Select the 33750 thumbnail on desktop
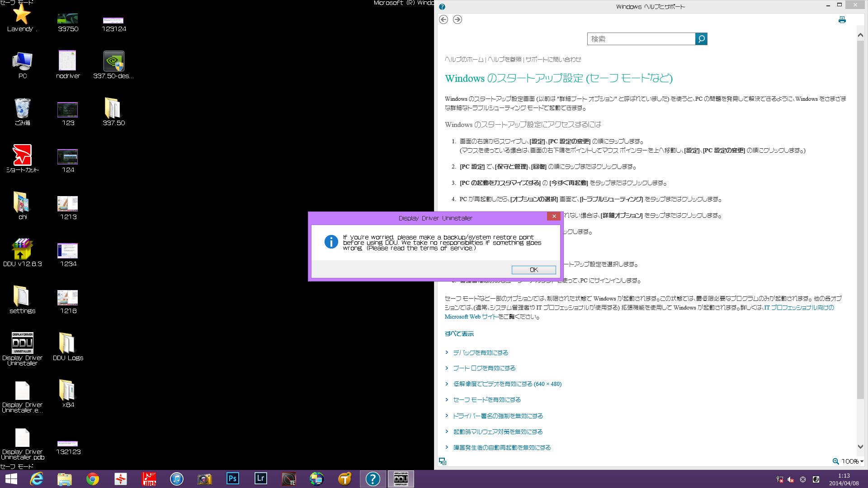 point(68,23)
